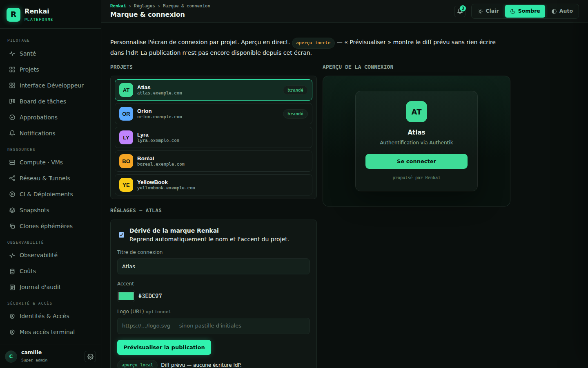Click Réglages breadcrumb link
This screenshot has height=368, width=588.
tap(145, 6)
